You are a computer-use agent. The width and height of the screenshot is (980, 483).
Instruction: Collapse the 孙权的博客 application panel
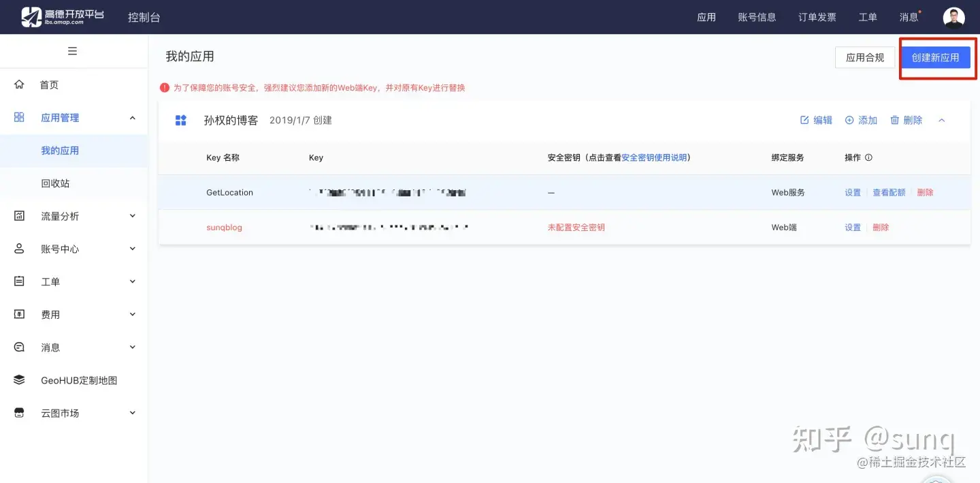pos(942,120)
